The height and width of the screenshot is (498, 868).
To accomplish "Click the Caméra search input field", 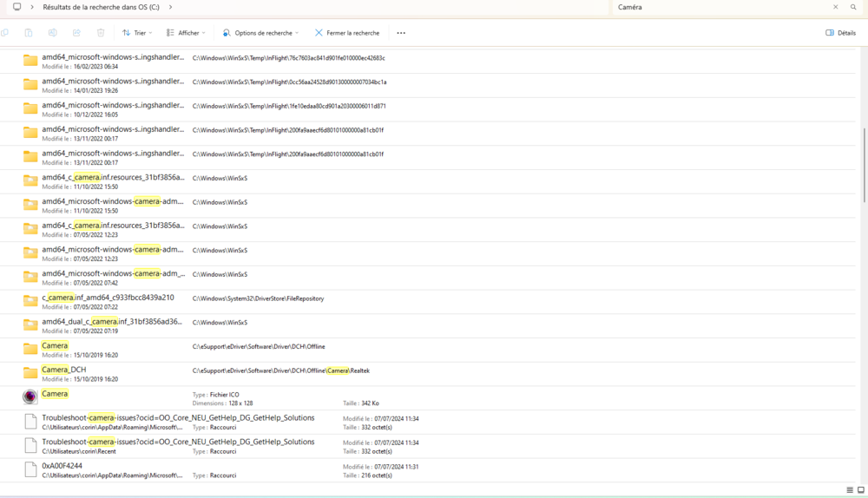I will click(x=720, y=7).
